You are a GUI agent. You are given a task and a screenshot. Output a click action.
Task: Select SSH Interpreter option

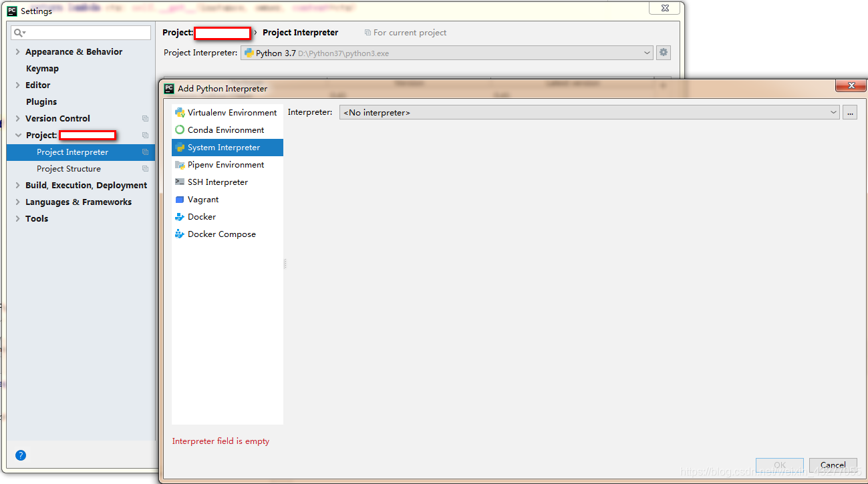227,182
